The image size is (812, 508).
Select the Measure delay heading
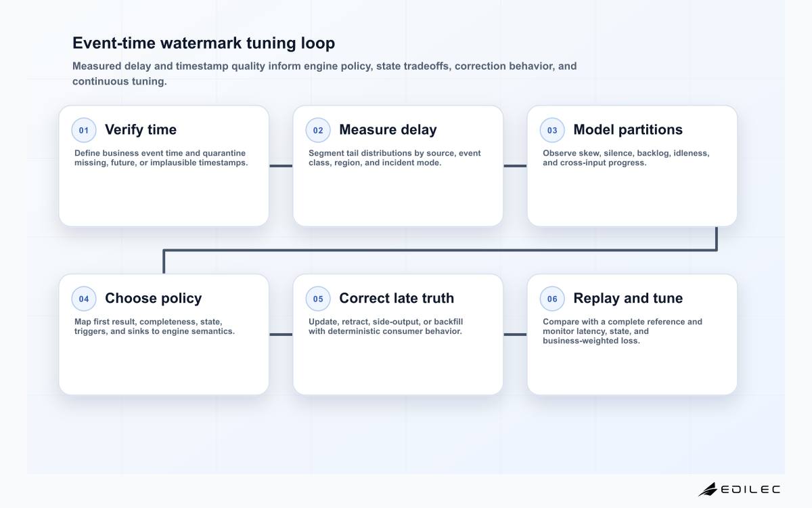coord(388,130)
